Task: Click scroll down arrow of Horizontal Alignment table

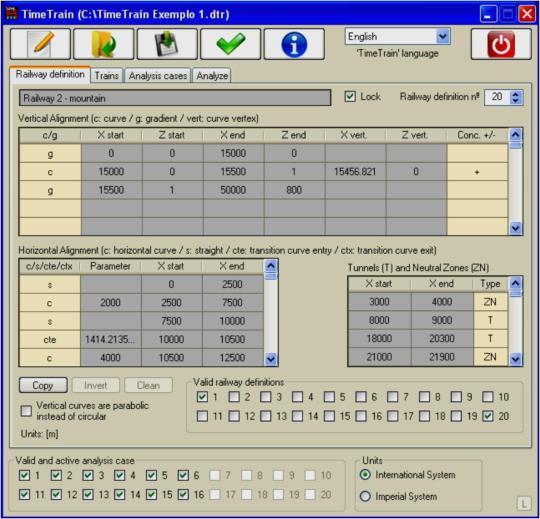Action: click(271, 359)
